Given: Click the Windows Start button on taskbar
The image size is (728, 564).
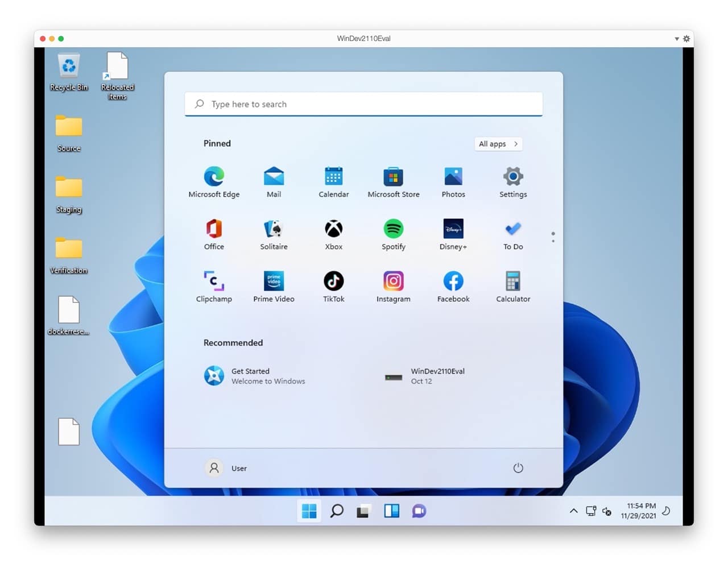Looking at the screenshot, I should (x=309, y=511).
